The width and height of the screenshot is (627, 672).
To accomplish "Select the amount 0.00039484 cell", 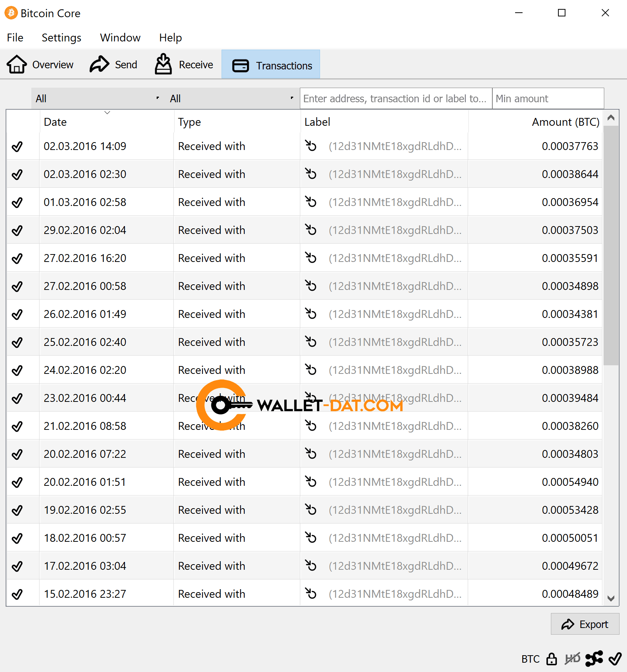I will [x=535, y=398].
